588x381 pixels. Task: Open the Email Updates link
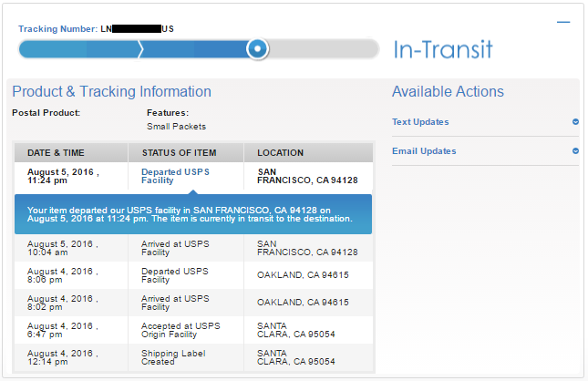pos(424,151)
